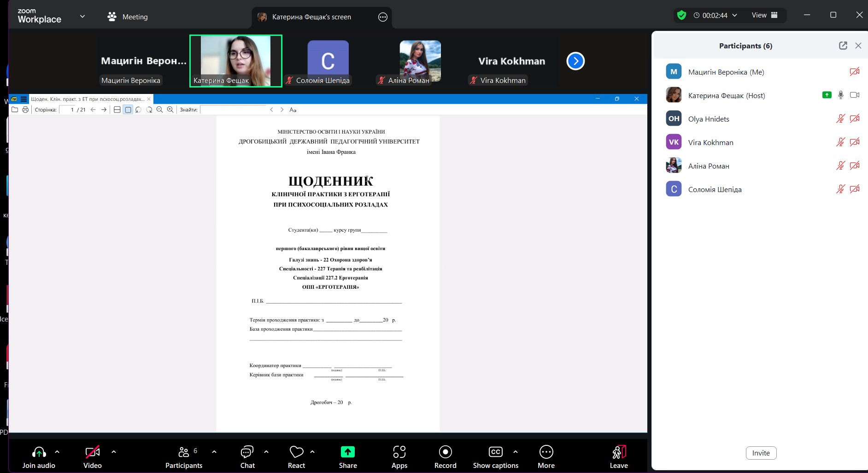Click the More options icon
Image resolution: width=868 pixels, height=473 pixels.
point(546,456)
